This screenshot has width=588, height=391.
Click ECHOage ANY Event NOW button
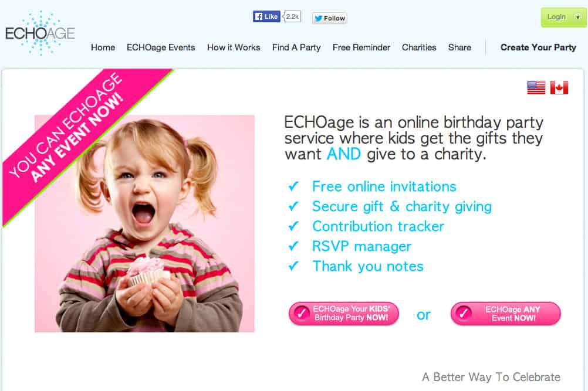(505, 314)
